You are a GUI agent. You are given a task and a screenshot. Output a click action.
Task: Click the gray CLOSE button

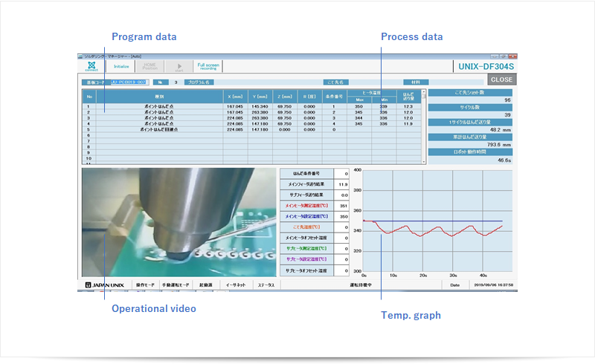click(501, 79)
